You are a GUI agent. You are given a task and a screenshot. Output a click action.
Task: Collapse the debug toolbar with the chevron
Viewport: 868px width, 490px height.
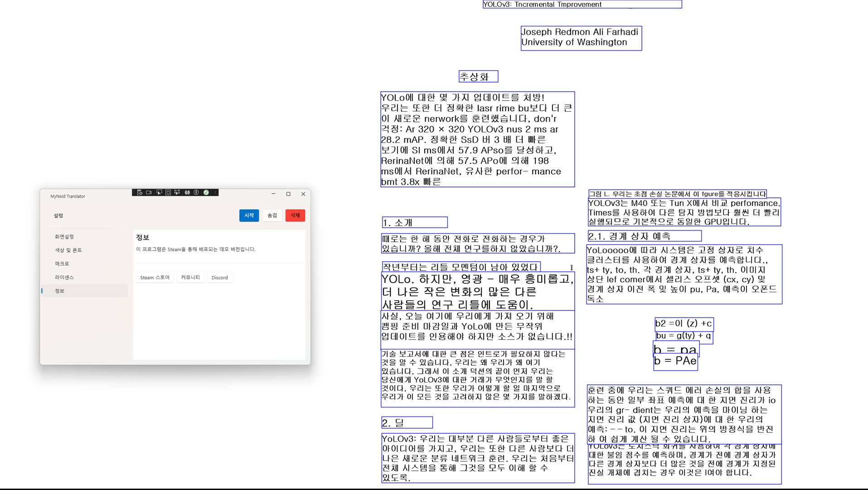pyautogui.click(x=215, y=193)
